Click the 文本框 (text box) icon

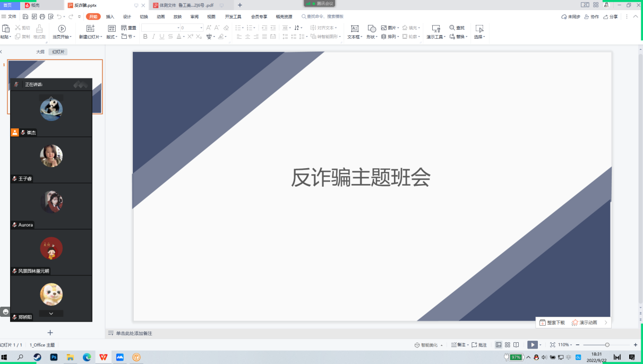[354, 29]
